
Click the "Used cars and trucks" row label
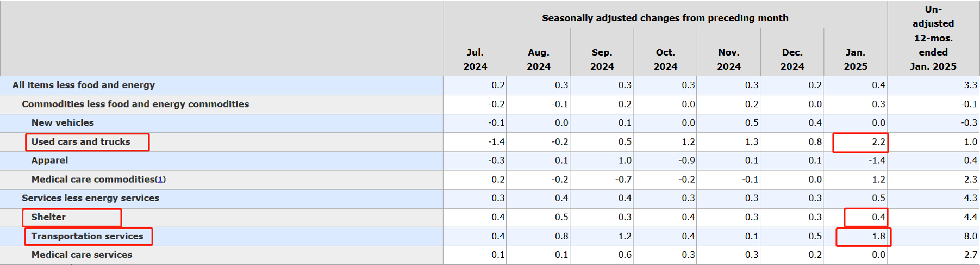pos(81,142)
